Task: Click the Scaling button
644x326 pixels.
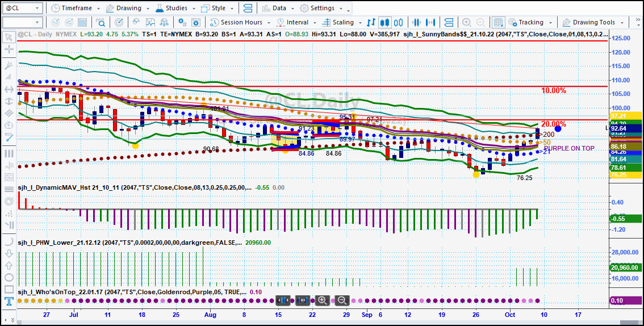Action: [x=339, y=22]
